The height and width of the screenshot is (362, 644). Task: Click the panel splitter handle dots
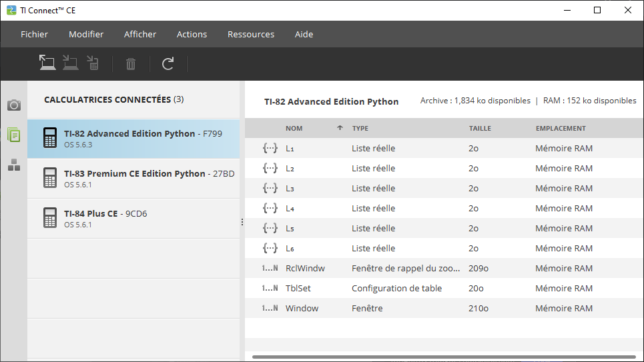tap(242, 222)
